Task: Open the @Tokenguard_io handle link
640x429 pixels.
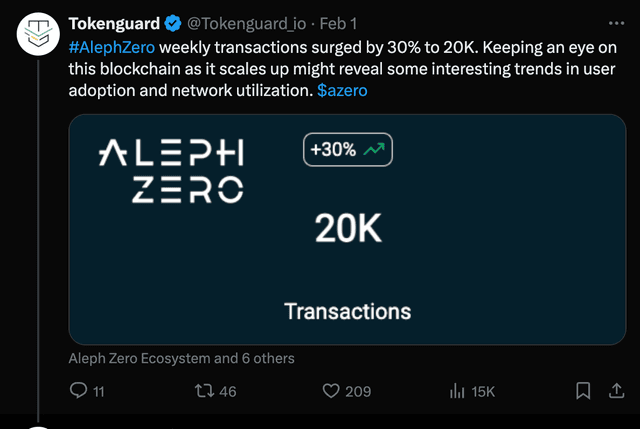Action: tap(247, 24)
